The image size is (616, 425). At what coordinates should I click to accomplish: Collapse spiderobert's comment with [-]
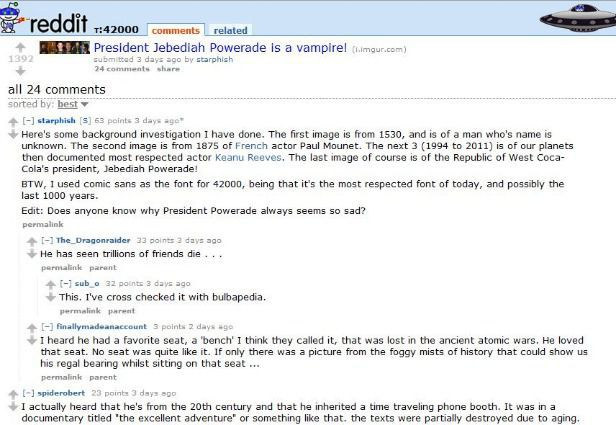(x=28, y=393)
